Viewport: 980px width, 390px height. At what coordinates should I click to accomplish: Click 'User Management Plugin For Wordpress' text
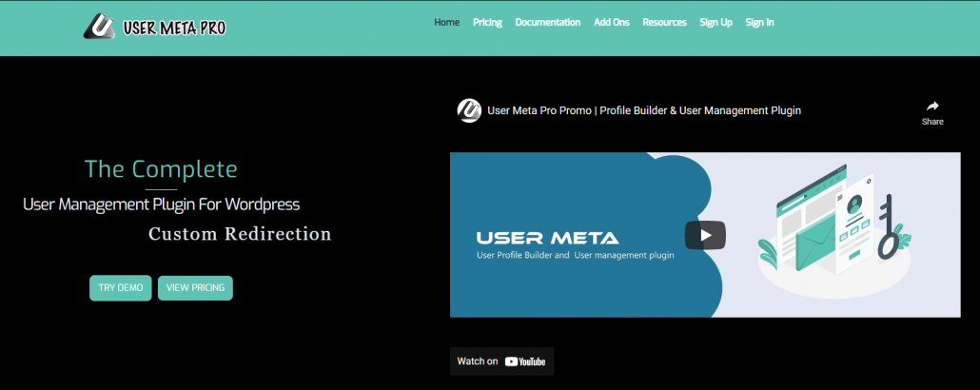161,205
